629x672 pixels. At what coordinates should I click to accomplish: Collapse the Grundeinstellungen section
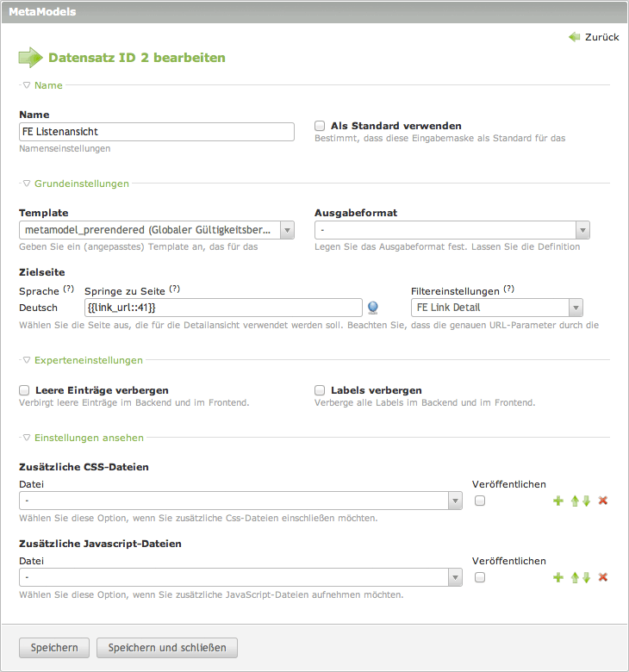[x=81, y=184]
